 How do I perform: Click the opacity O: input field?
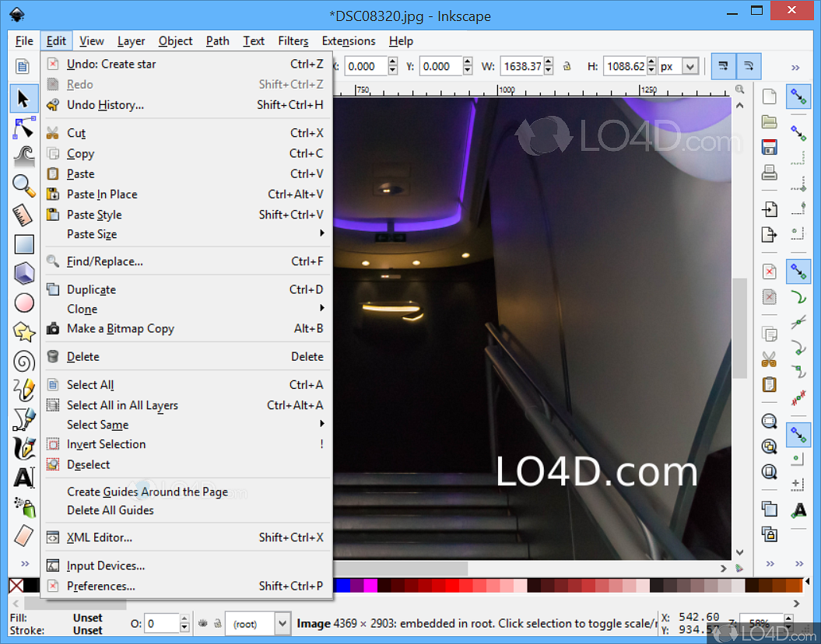point(162,624)
